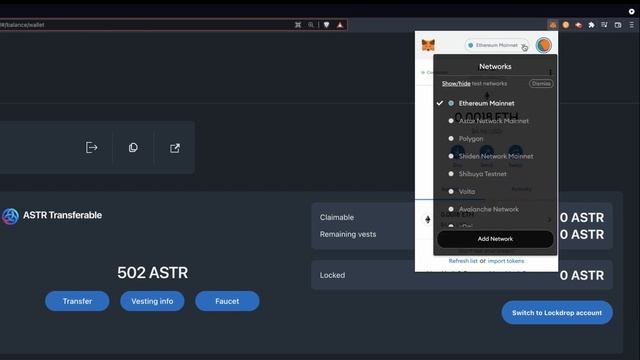
Task: Select Astar Network Mainnet
Action: pyautogui.click(x=495, y=121)
